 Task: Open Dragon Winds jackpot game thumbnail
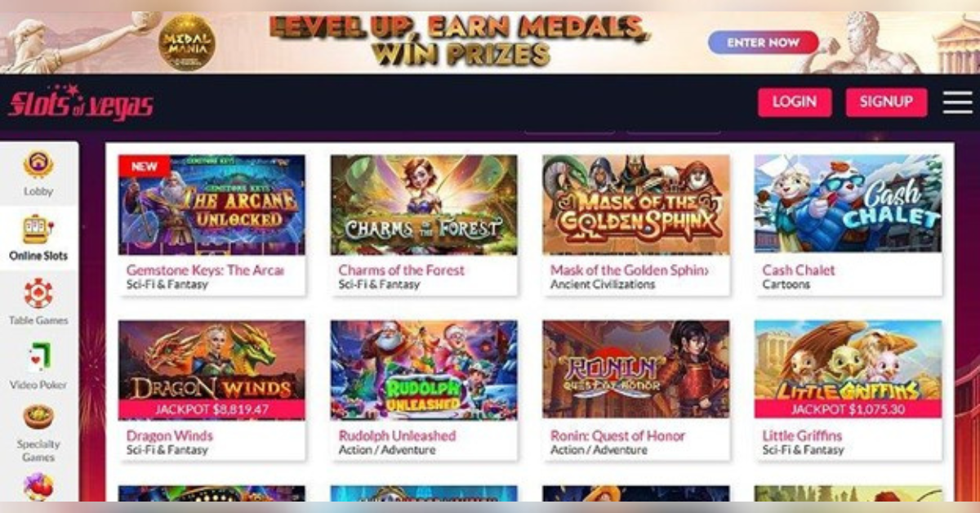point(212,370)
